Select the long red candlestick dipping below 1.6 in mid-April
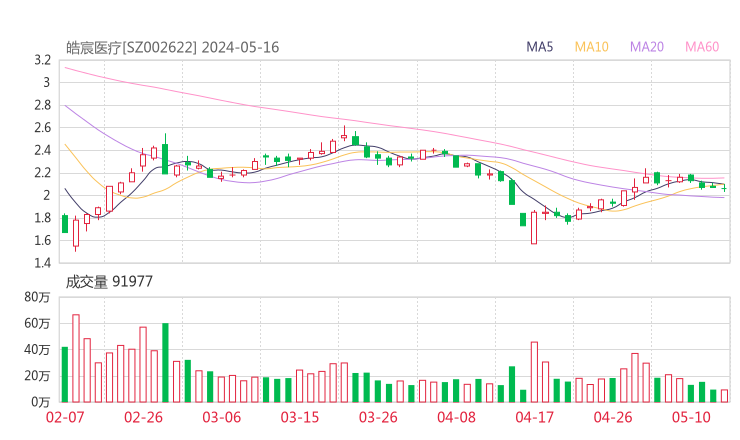Screen dimensions: 740x440 [534, 228]
